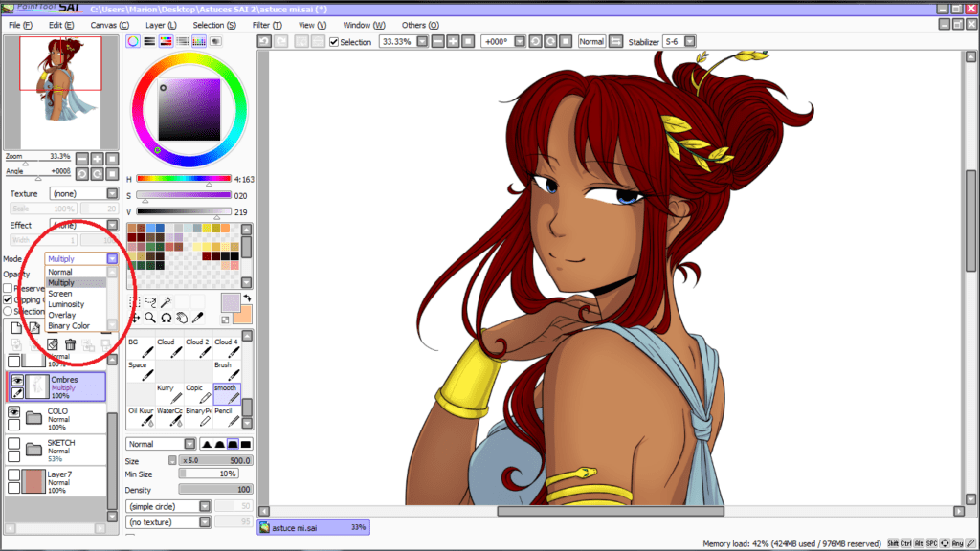The image size is (980, 551).
Task: Choose the smooth brush preset
Action: [x=227, y=393]
